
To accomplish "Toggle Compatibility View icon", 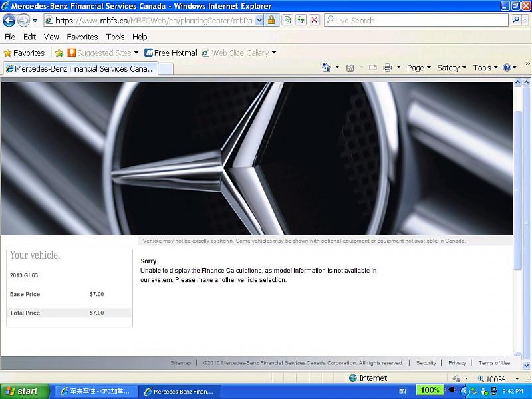I will tap(287, 21).
